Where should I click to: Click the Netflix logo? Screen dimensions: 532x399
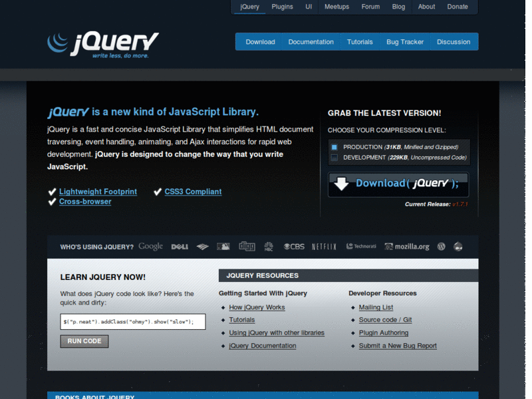click(x=324, y=247)
